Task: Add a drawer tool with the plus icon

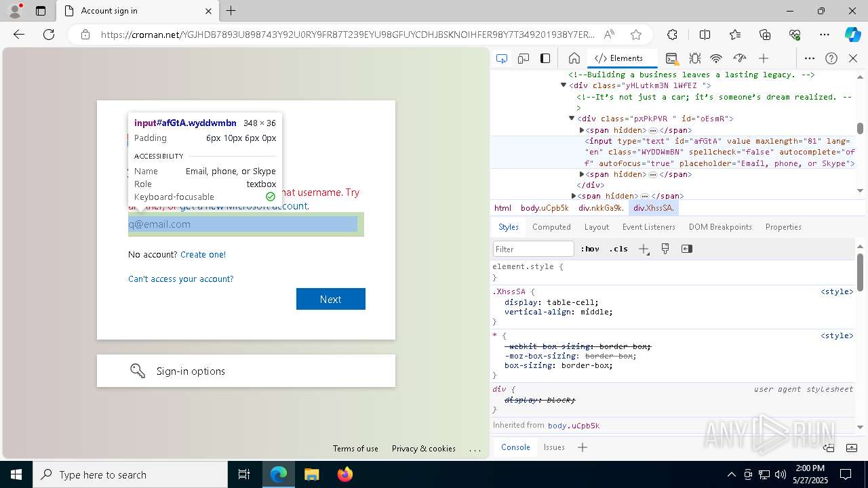Action: (x=583, y=447)
